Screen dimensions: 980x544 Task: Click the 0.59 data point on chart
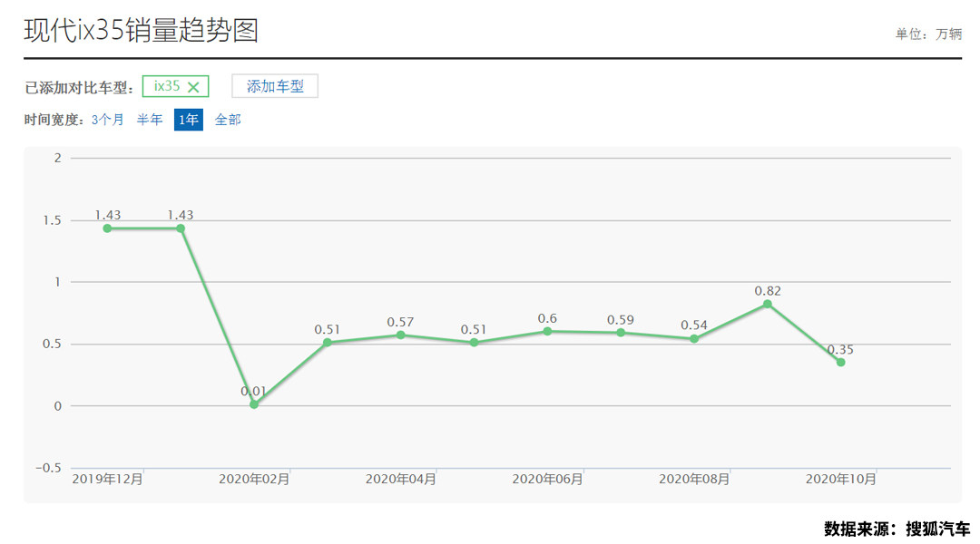coord(621,333)
